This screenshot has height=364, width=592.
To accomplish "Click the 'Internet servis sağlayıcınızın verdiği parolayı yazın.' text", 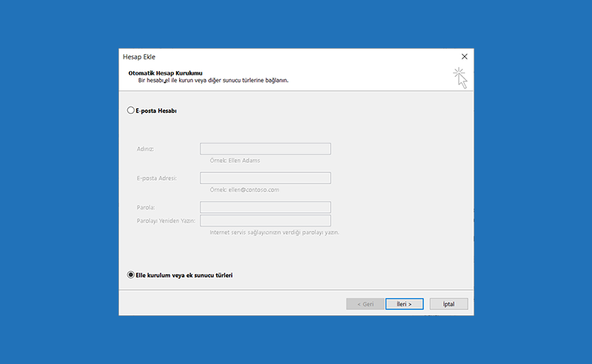I will [x=275, y=232].
